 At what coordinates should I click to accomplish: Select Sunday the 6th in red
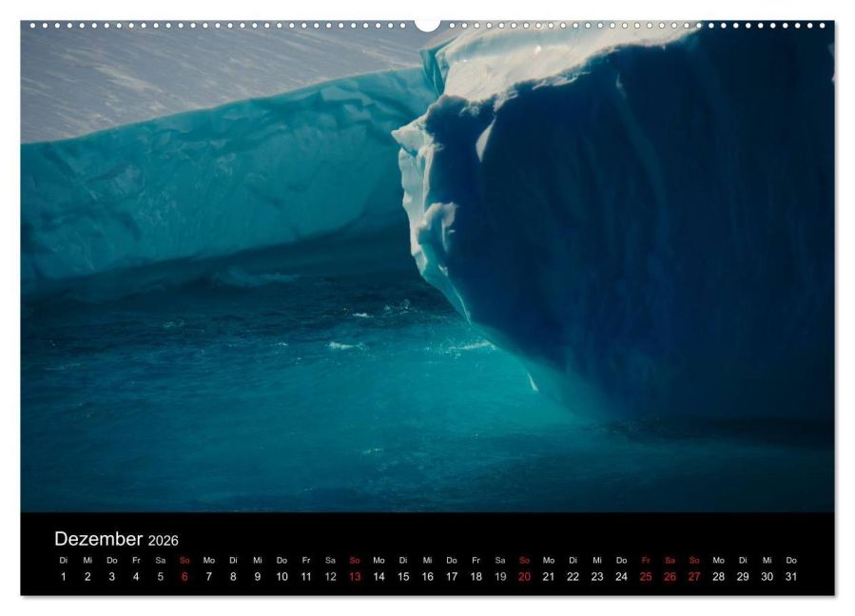[x=185, y=576]
